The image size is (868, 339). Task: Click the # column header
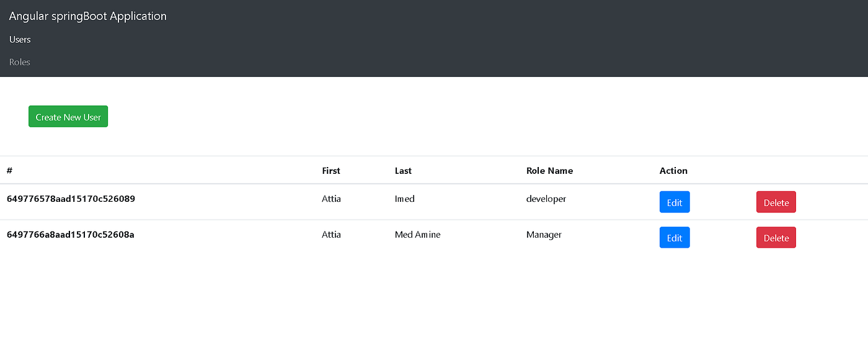(x=9, y=171)
